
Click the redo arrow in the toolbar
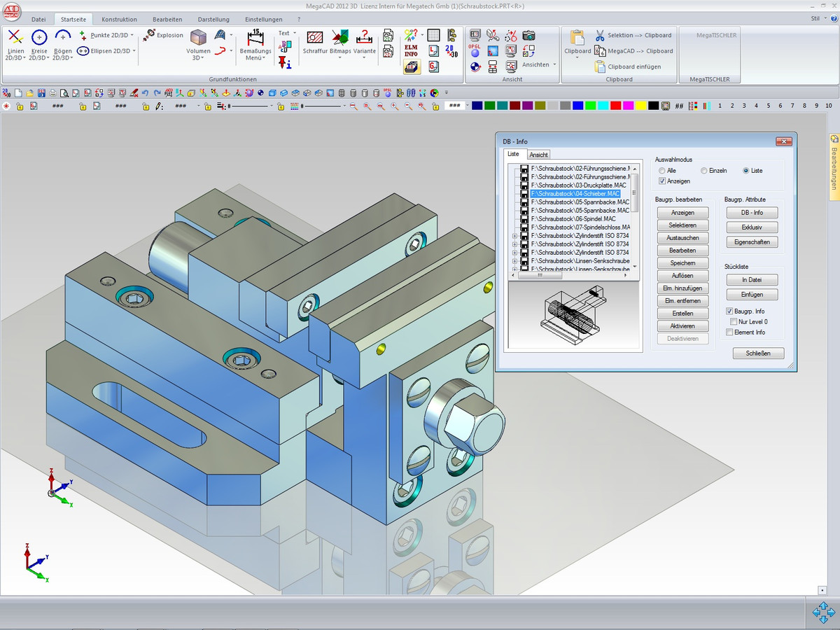pos(157,92)
